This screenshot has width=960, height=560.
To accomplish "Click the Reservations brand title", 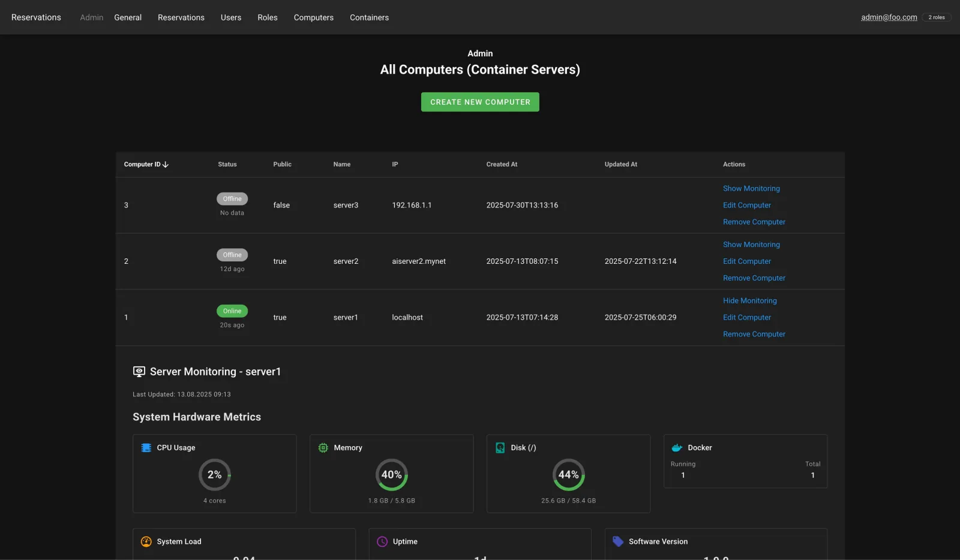I will tap(36, 17).
